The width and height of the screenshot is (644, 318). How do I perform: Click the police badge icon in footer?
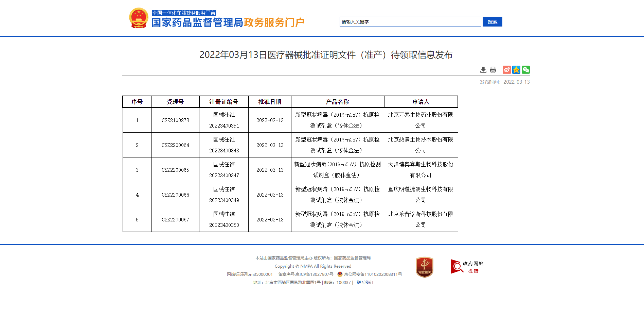pos(340,274)
